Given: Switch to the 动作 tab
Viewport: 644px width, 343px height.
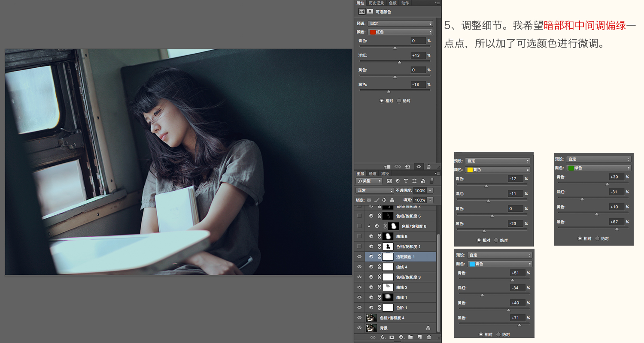Looking at the screenshot, I should [x=405, y=3].
